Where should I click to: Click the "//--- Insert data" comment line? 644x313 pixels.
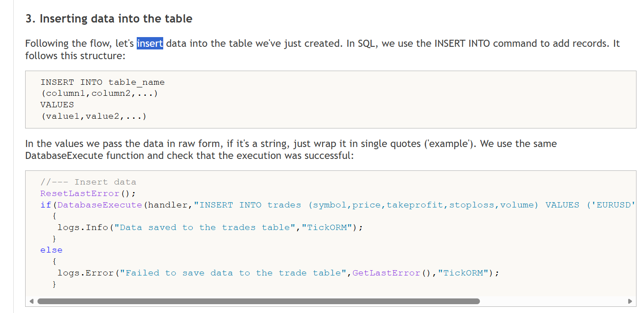[88, 182]
